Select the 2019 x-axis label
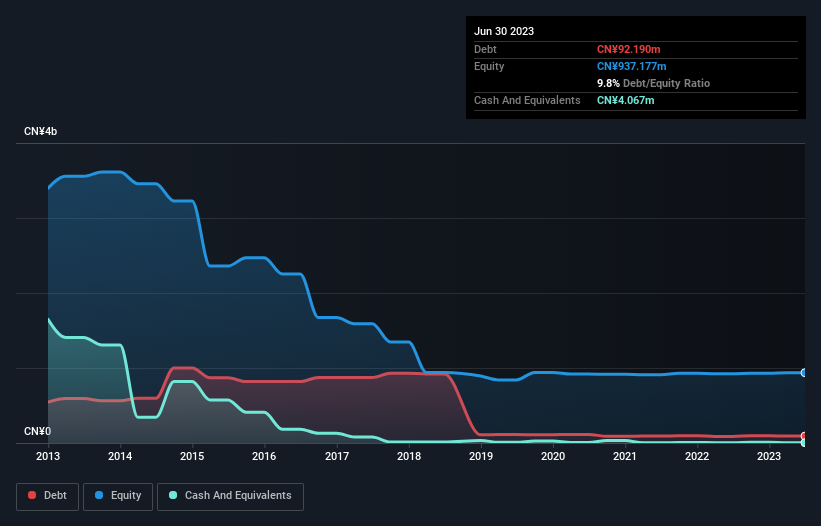The height and width of the screenshot is (526, 821). (x=481, y=456)
